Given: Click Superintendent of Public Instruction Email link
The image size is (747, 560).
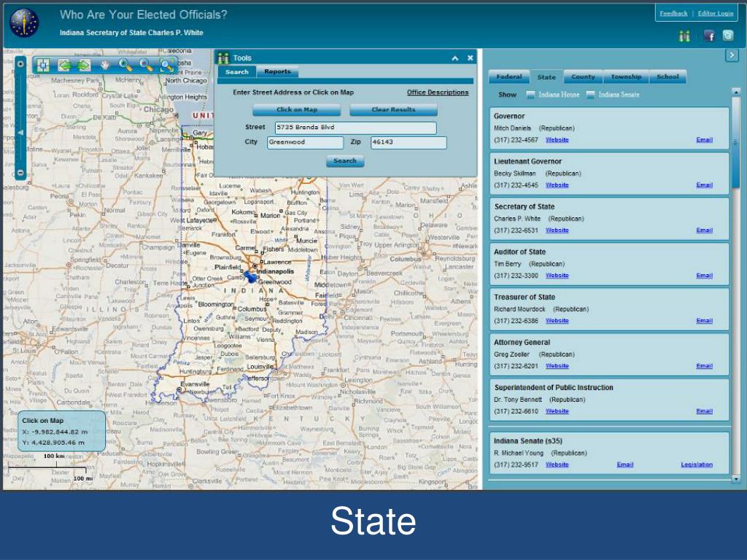Looking at the screenshot, I should point(704,411).
